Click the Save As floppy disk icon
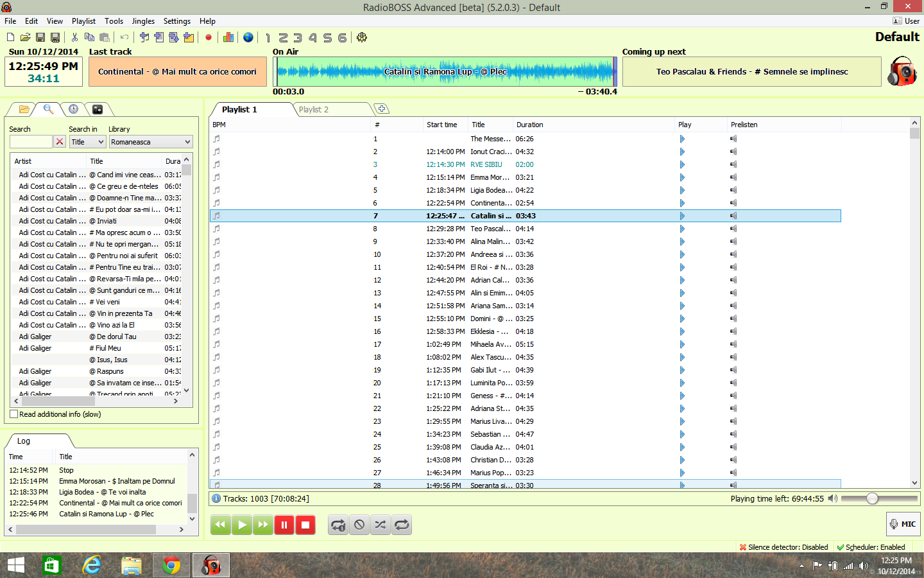The image size is (924, 578). [x=55, y=37]
